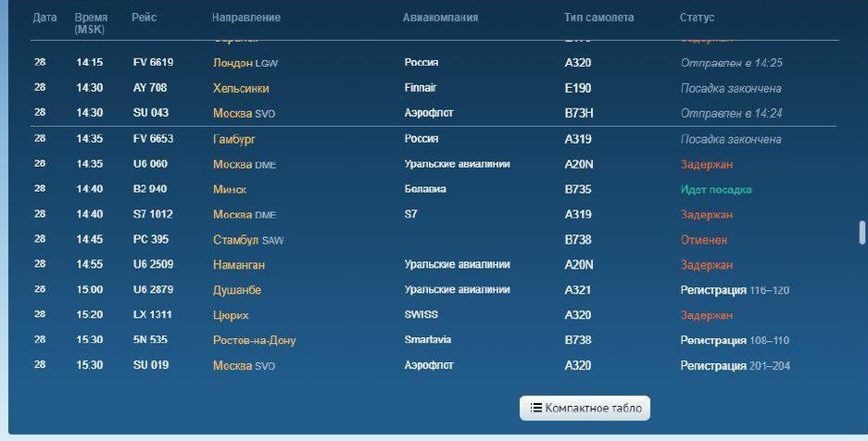Click airline Белавиа
Viewport: 868px width, 441px height.
click(425, 189)
